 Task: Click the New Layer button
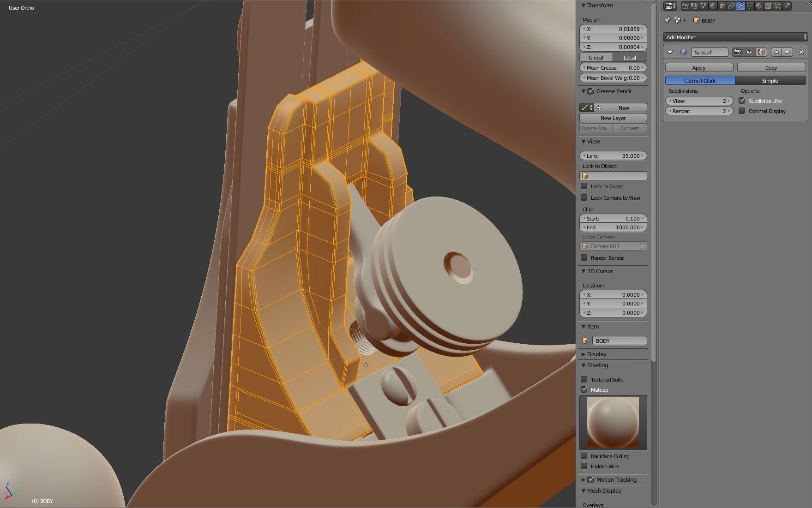613,118
